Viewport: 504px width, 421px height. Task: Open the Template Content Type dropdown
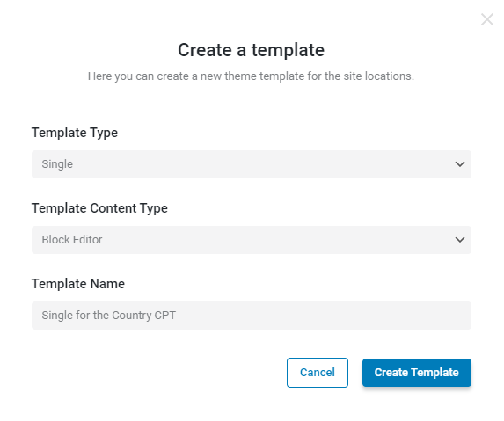[x=252, y=240]
